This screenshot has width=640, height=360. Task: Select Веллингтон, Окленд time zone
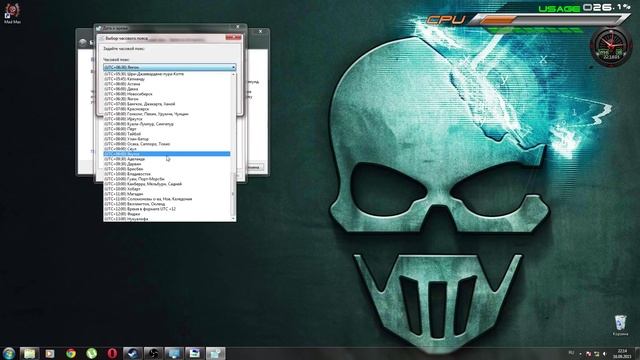(167, 204)
